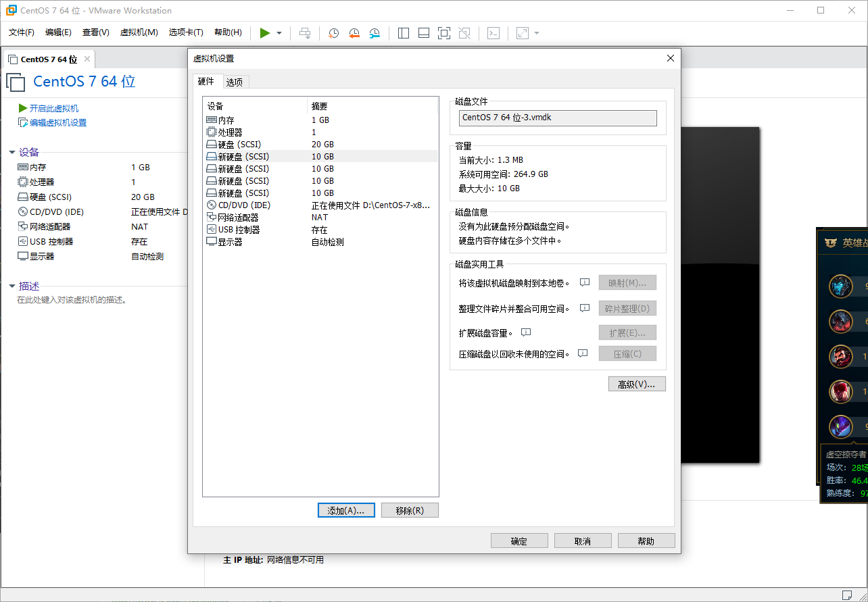This screenshot has width=868, height=602.
Task: Click the 移除(R) button
Action: [410, 510]
